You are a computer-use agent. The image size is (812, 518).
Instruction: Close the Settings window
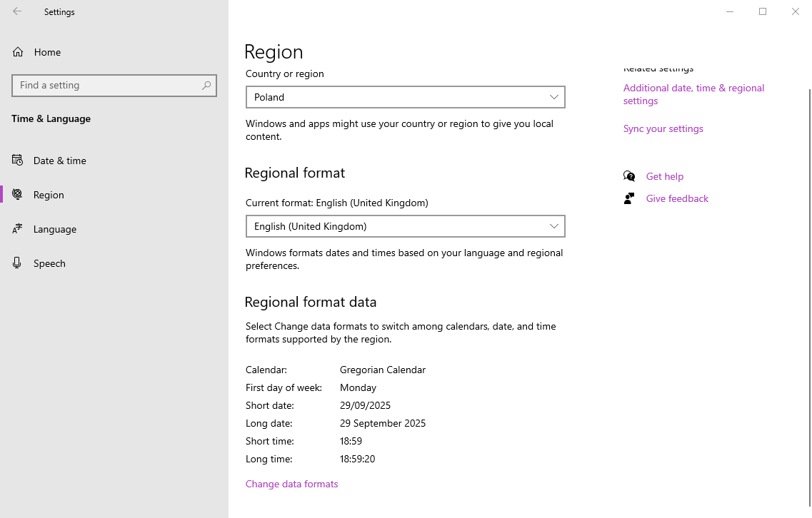coord(796,11)
